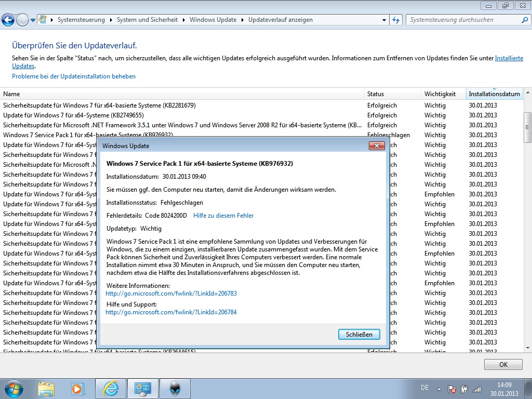The image size is (532, 399).
Task: Sort the list by the Status column header
Action: [x=393, y=94]
